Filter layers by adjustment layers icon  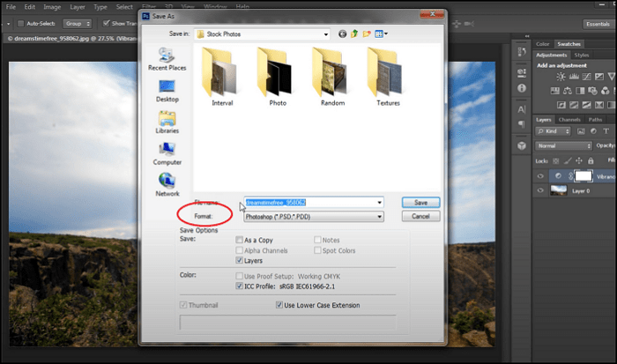tap(593, 131)
